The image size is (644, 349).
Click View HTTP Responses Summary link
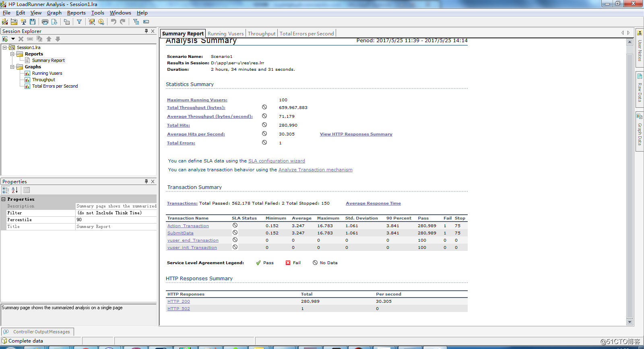point(356,134)
